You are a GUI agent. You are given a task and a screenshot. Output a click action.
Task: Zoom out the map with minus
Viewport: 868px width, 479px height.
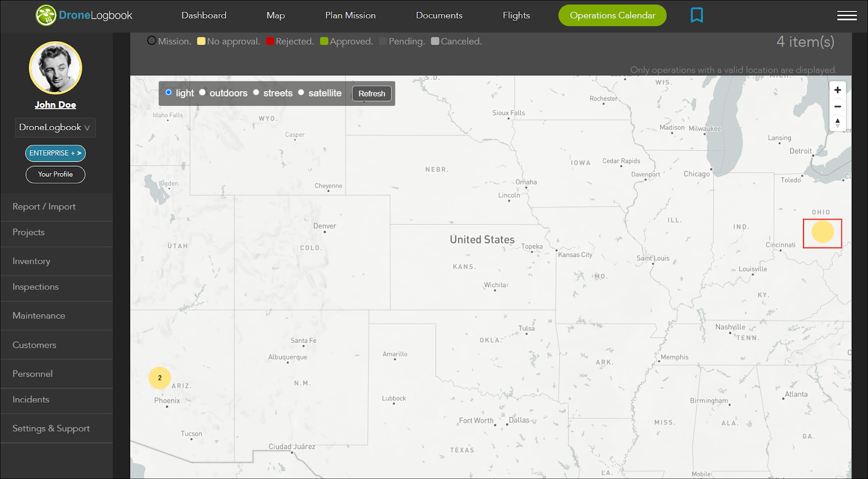(838, 106)
